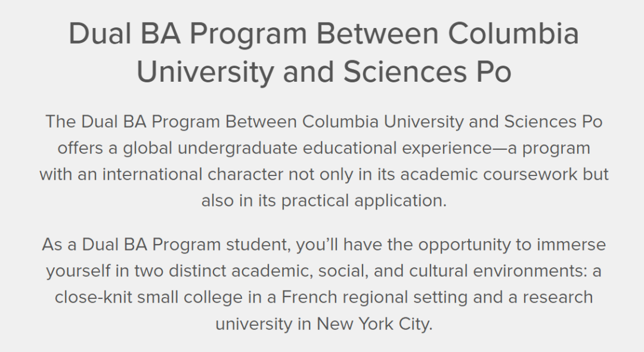Viewport: 644px width, 352px height.
Task: Click the word "cultural" in the second paragraph
Action: coord(434,271)
